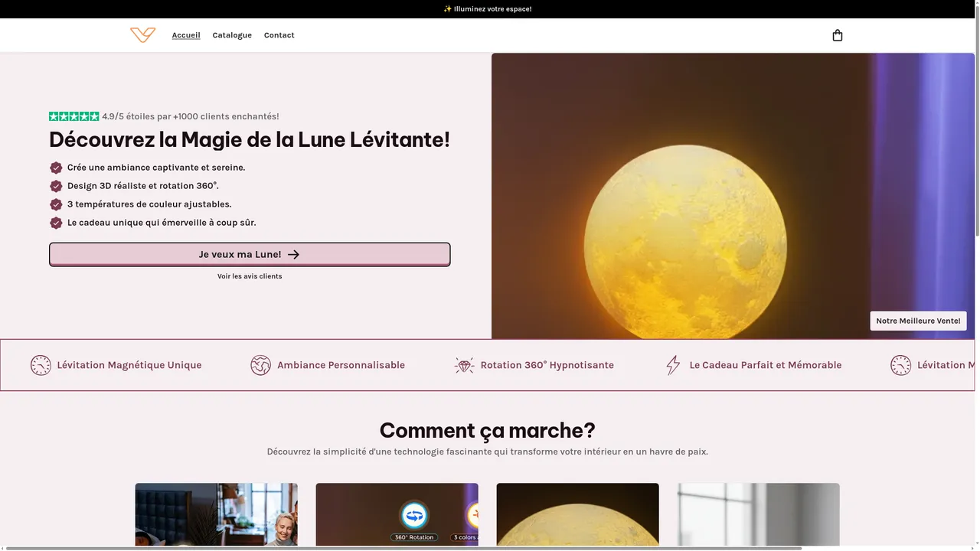Go to the Accueil menu item
The height and width of the screenshot is (551, 980).
coord(186,35)
